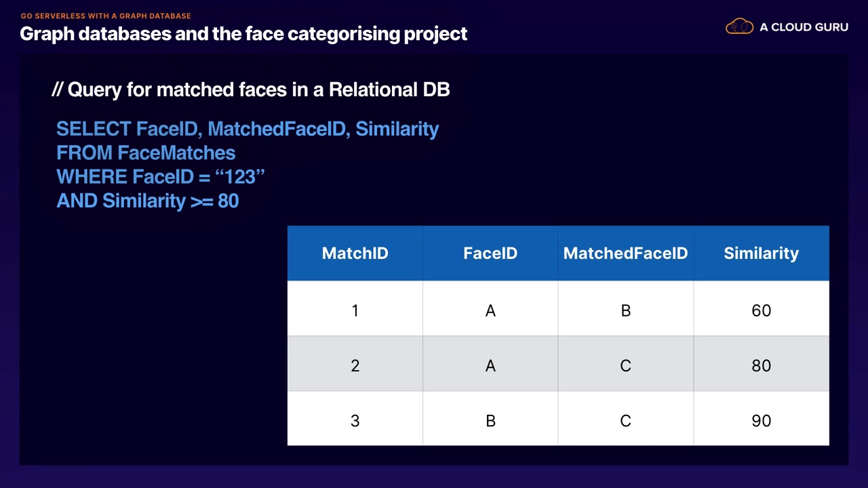The image size is (868, 488).
Task: Click the slide title about face categorising project
Action: (x=243, y=34)
